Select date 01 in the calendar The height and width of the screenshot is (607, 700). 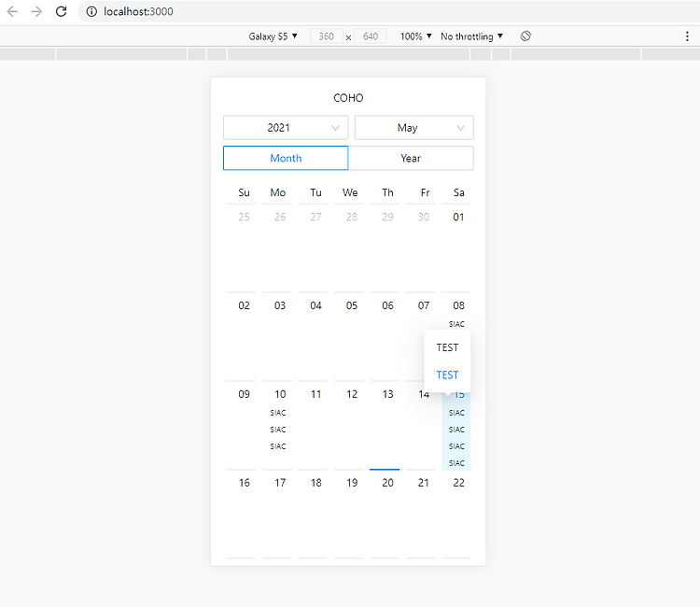pos(458,217)
